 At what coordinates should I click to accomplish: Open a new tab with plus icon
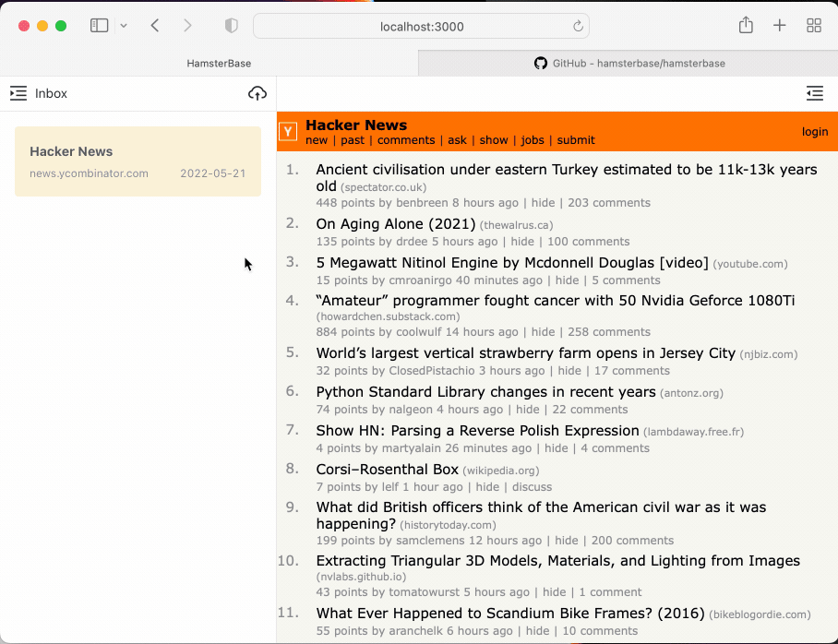[x=780, y=26]
